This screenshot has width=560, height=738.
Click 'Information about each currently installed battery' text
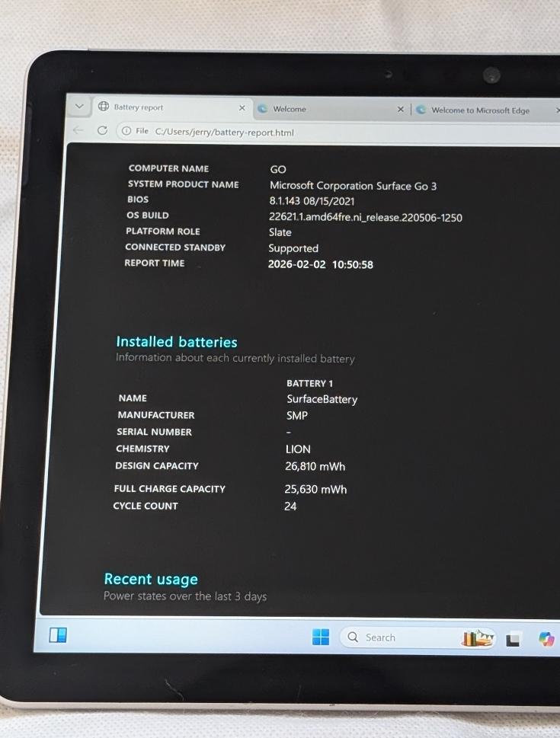(x=235, y=358)
